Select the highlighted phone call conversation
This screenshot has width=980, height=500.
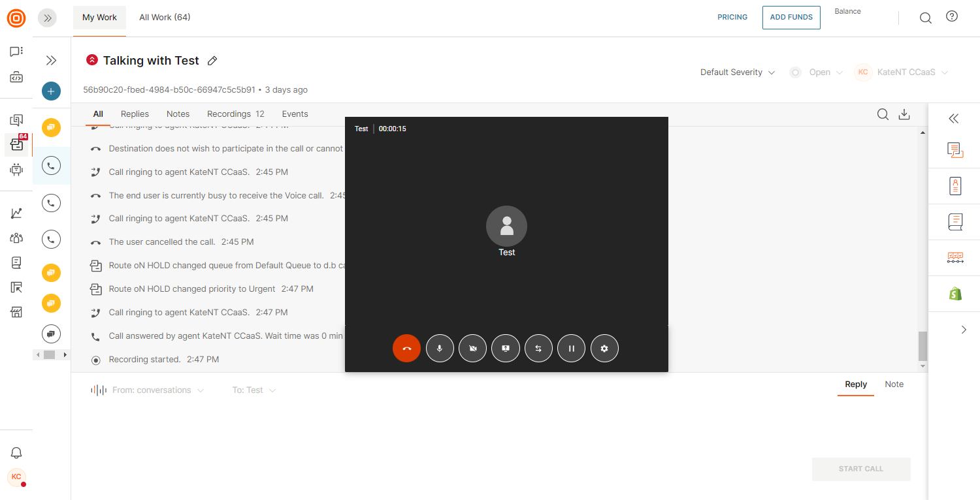pos(51,166)
